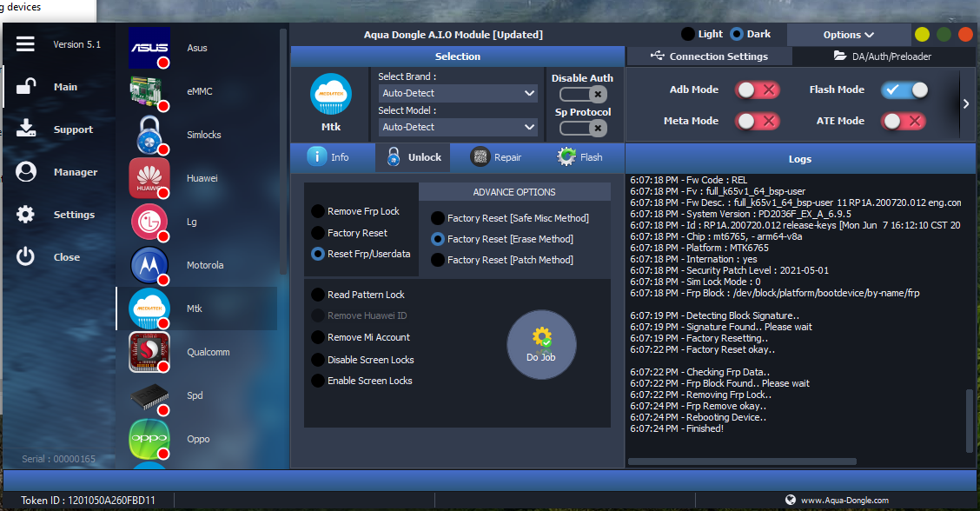980x511 pixels.
Task: Select Light theme radio button
Action: 687,34
